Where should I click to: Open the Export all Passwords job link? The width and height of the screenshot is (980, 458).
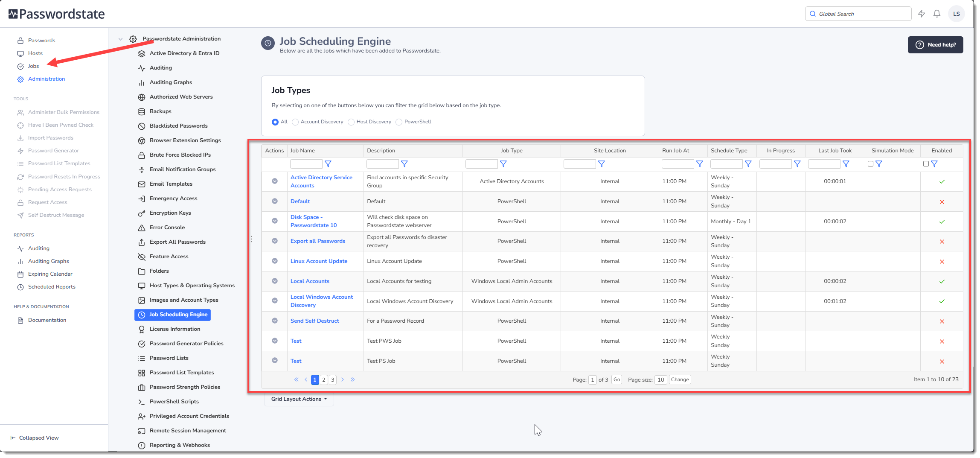(318, 241)
